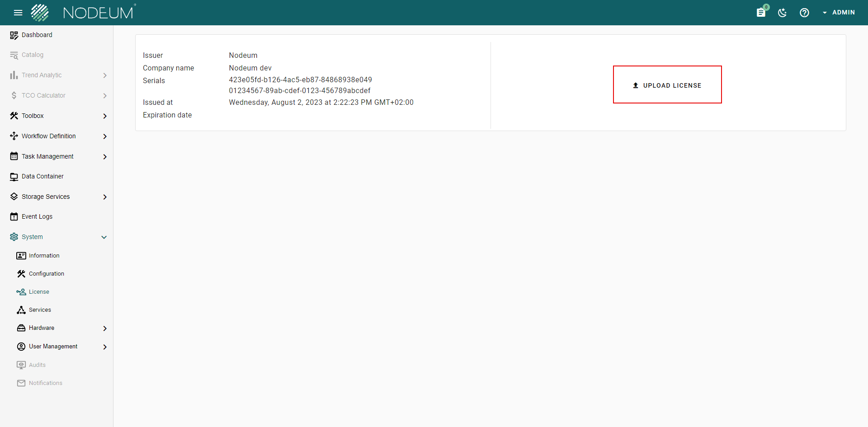Image resolution: width=868 pixels, height=427 pixels.
Task: Click the Event Logs calendar icon
Action: click(14, 217)
